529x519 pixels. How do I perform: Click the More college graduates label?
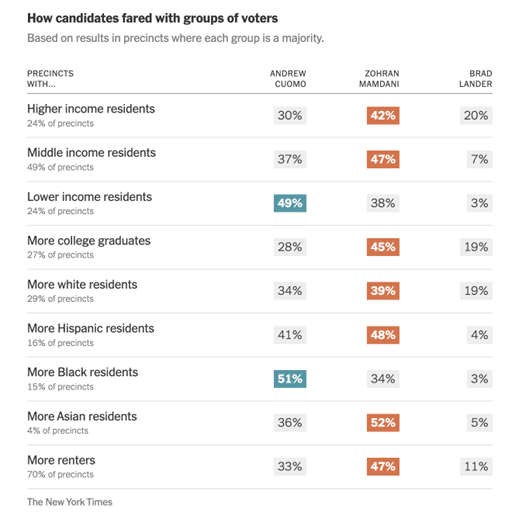89,241
